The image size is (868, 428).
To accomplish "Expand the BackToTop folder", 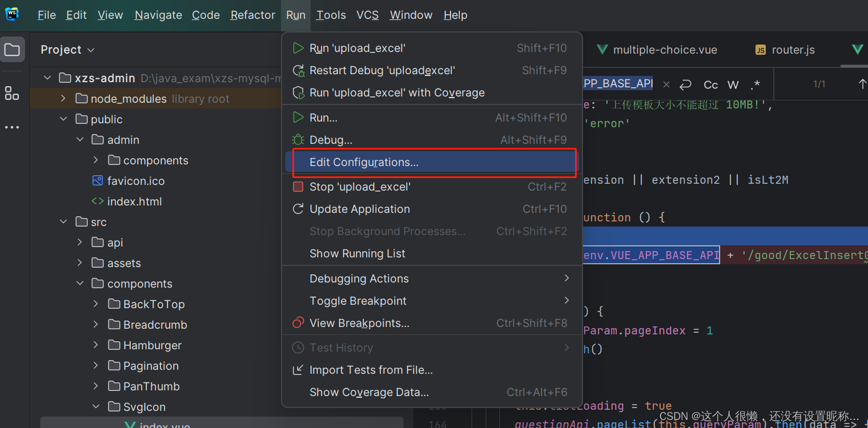I will pos(95,304).
